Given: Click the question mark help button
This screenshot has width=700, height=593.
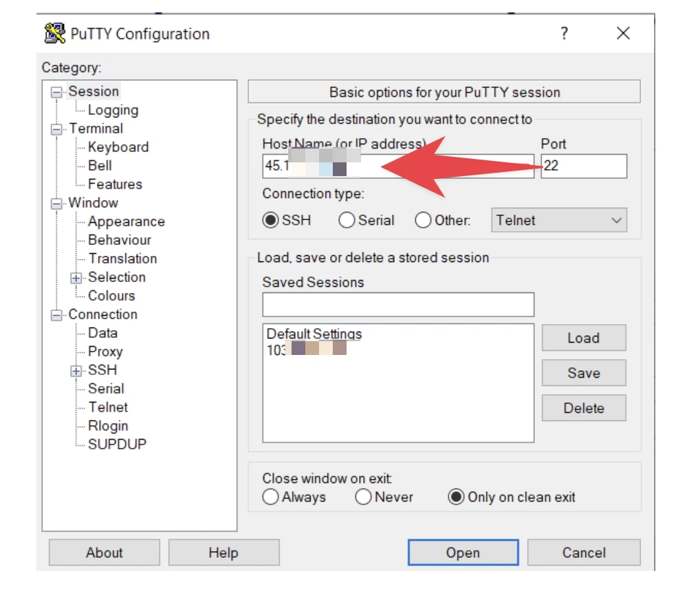Looking at the screenshot, I should [x=565, y=33].
